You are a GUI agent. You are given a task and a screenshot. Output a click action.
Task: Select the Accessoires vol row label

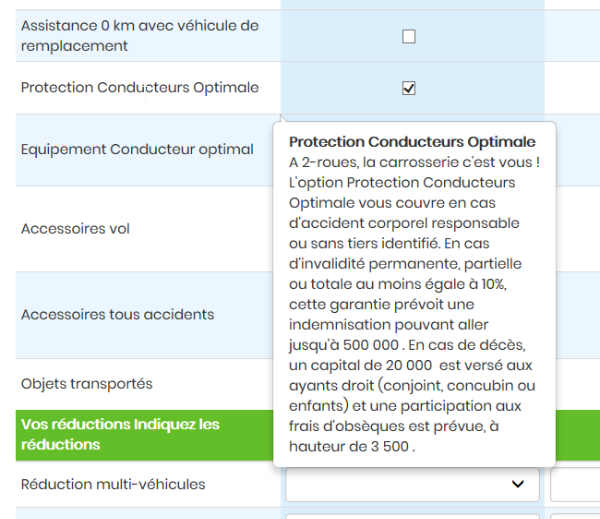pos(76,229)
